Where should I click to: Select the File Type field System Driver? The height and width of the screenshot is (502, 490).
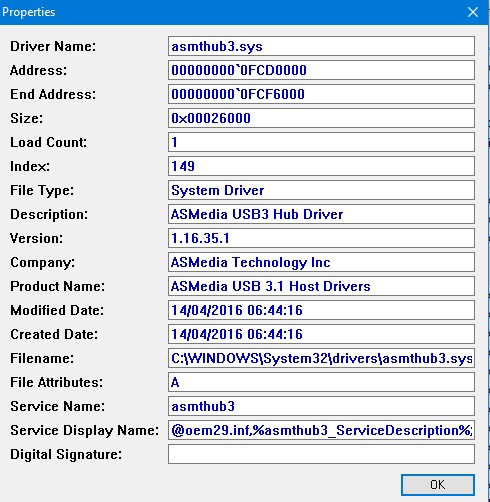321,190
